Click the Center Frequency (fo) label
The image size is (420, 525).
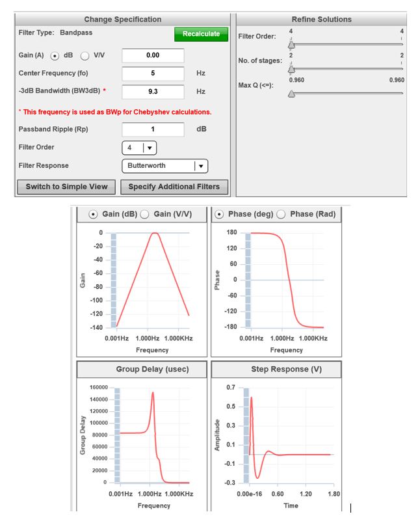click(x=53, y=73)
